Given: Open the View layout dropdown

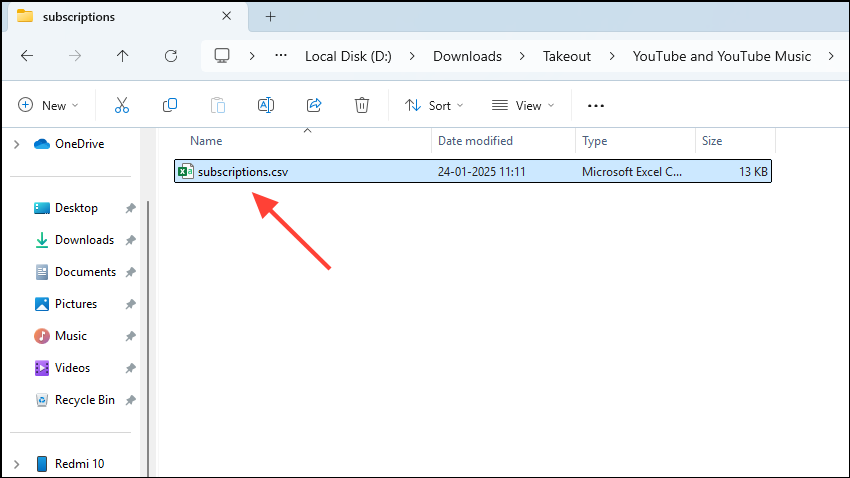Looking at the screenshot, I should point(523,105).
